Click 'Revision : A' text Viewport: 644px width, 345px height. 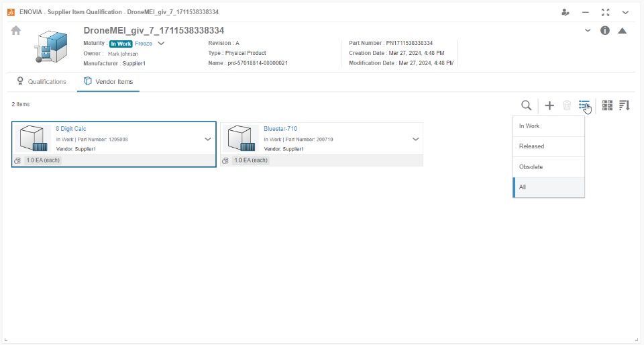(x=223, y=43)
